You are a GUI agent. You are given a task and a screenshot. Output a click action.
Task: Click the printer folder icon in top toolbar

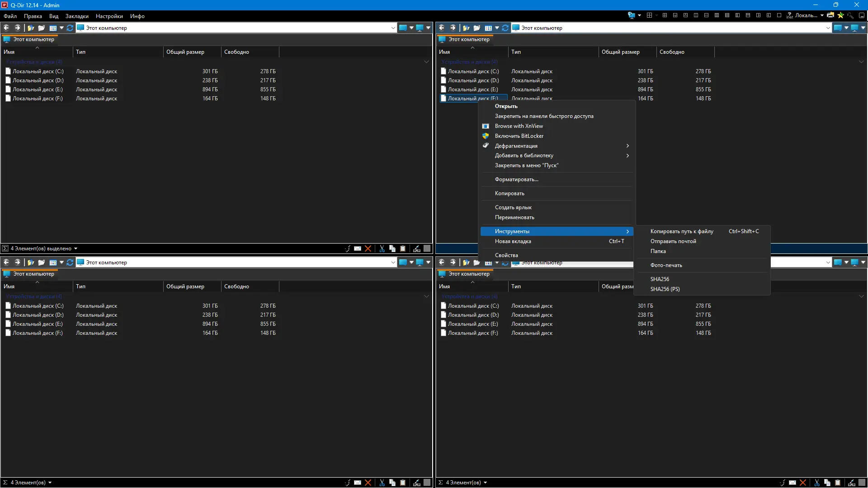(x=830, y=15)
